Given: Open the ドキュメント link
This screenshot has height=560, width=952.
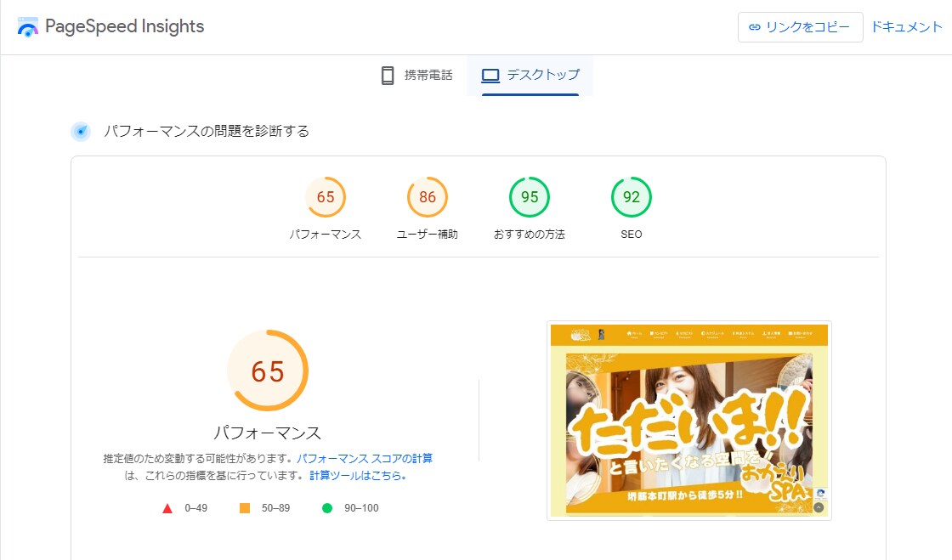Looking at the screenshot, I should [x=906, y=27].
